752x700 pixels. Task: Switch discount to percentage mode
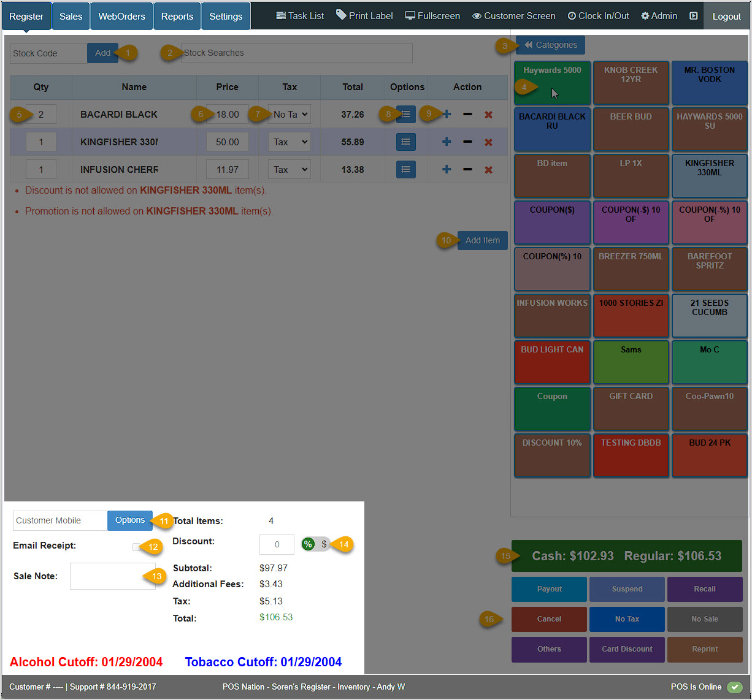point(307,544)
